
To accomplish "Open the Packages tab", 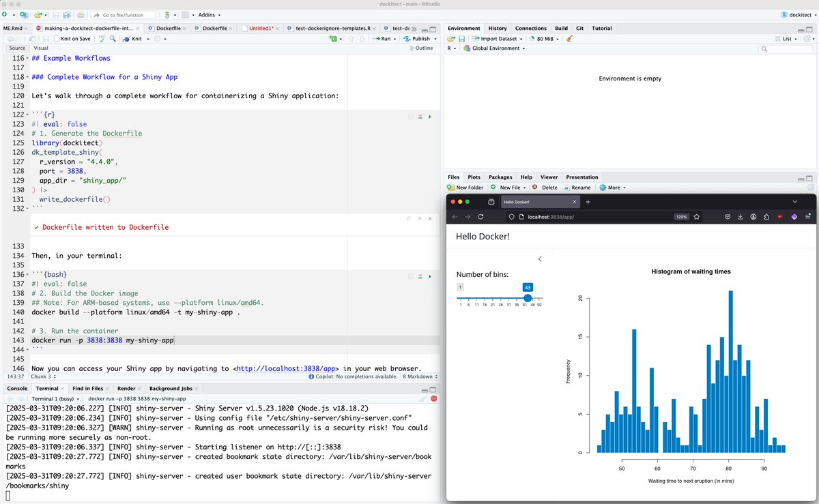I will point(500,177).
